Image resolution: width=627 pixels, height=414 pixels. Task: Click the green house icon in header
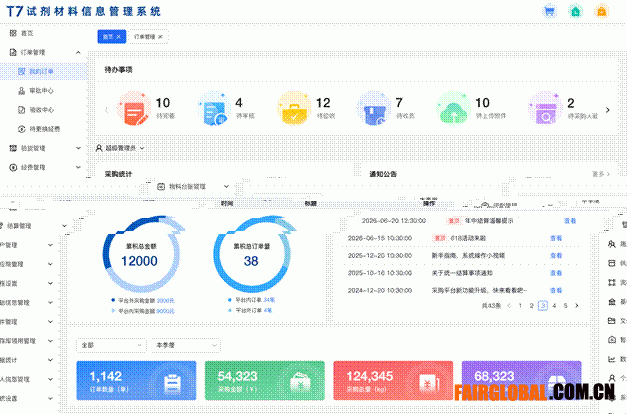[x=575, y=11]
